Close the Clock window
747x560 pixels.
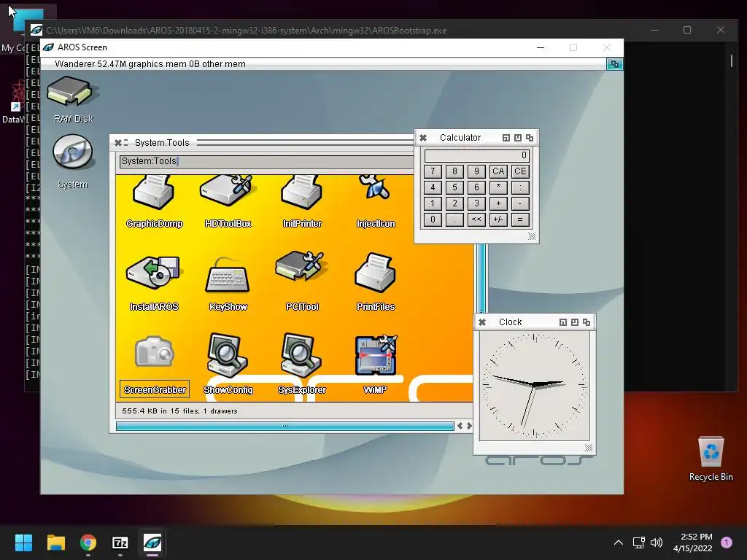[482, 322]
